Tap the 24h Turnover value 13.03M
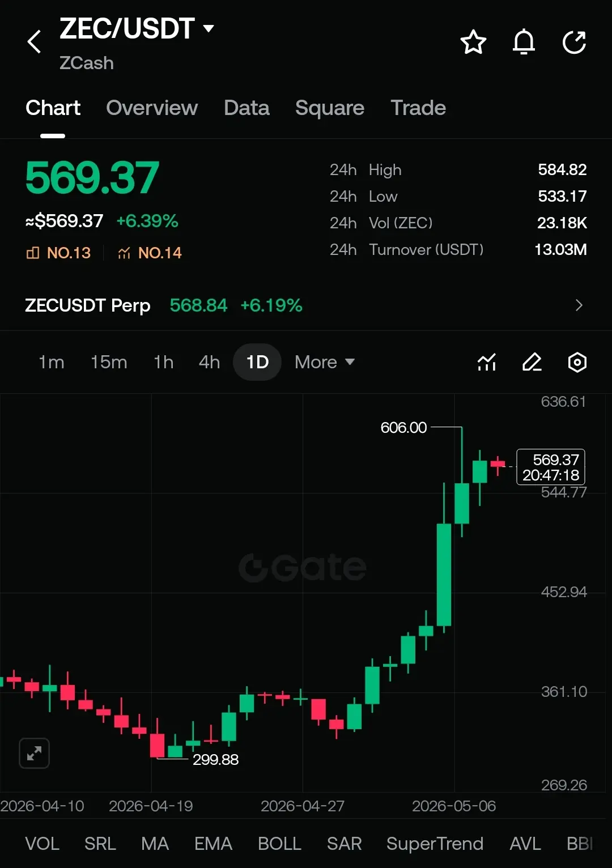 click(560, 249)
